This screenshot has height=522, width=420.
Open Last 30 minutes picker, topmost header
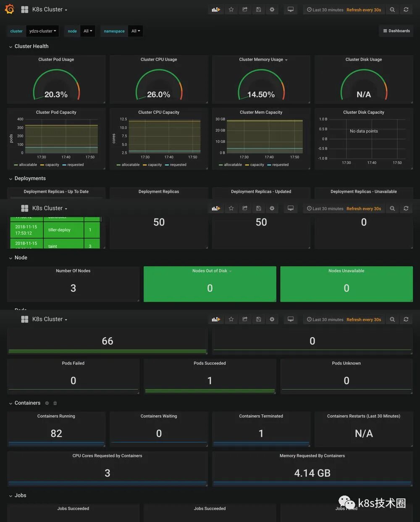tap(325, 10)
